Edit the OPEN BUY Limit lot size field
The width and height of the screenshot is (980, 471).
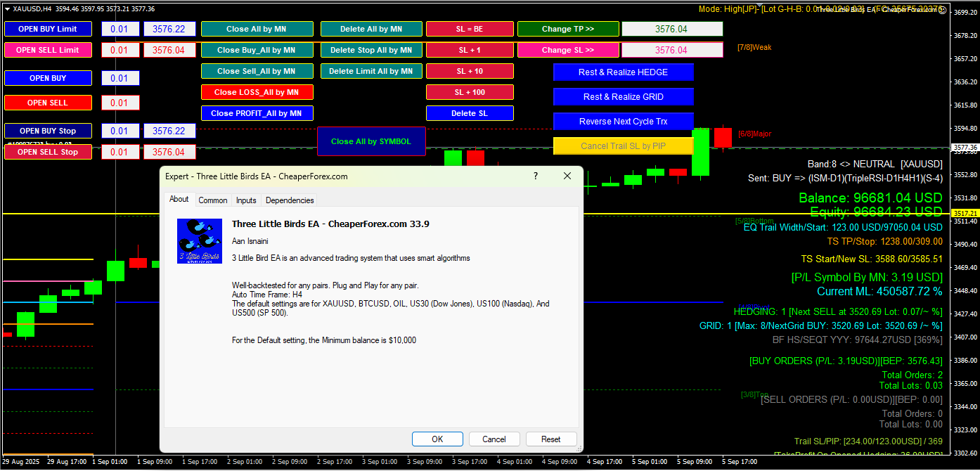[120, 29]
